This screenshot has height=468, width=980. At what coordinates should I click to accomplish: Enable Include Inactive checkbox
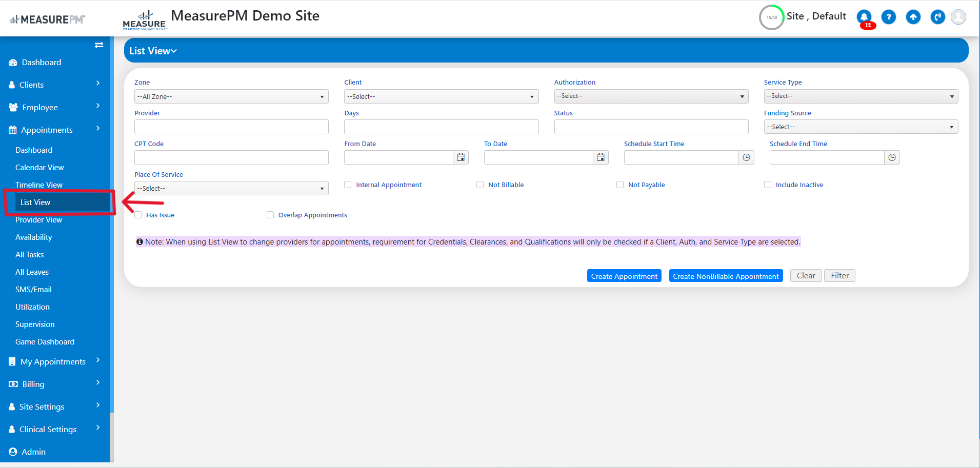(x=768, y=185)
